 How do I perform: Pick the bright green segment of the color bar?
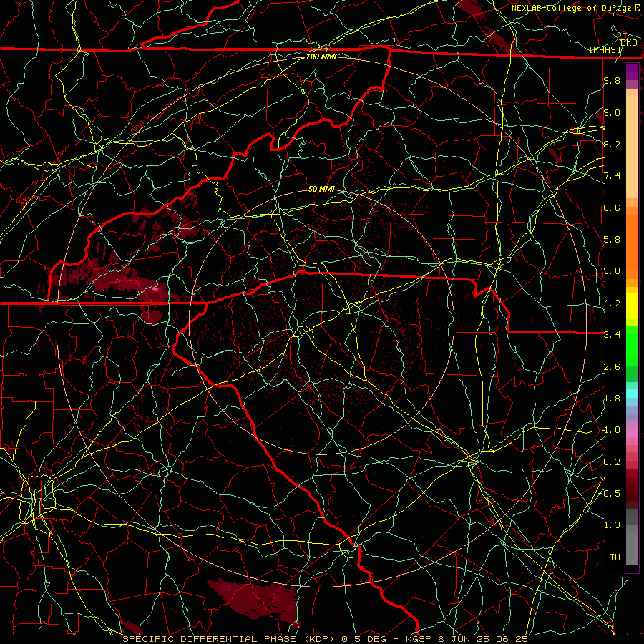[x=632, y=345]
